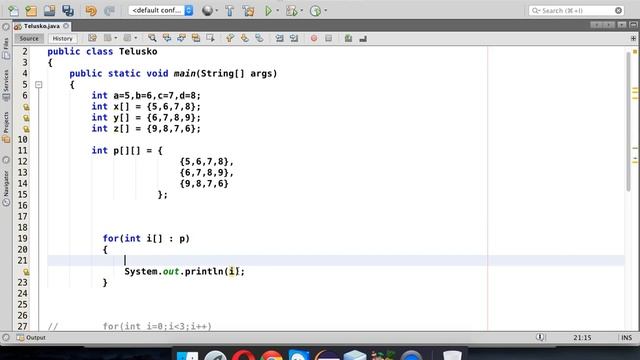Start debugging with the Debug Project icon
Screen dimensions: 640x360
[291, 11]
